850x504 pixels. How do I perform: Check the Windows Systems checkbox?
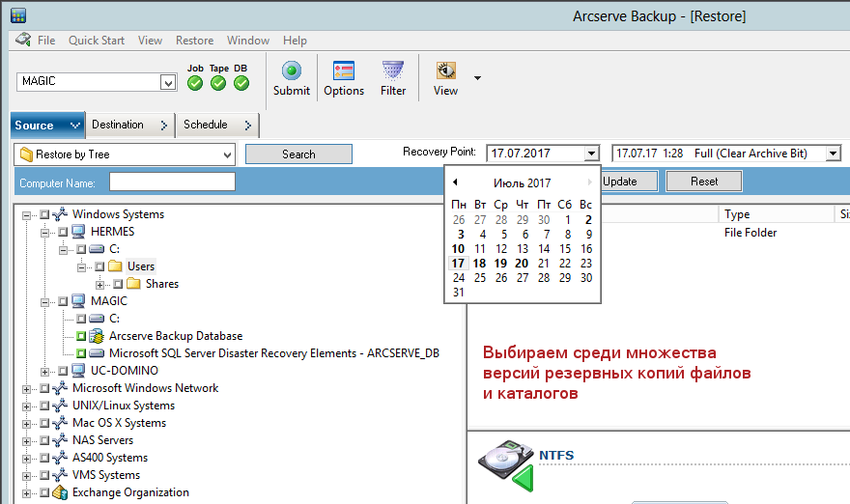[45, 214]
